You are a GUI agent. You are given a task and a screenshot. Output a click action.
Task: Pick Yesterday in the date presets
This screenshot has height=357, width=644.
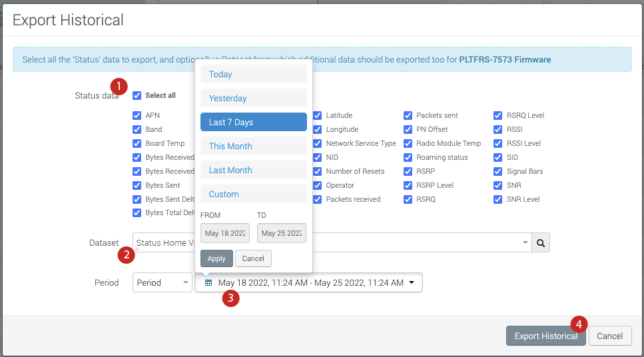click(x=253, y=98)
